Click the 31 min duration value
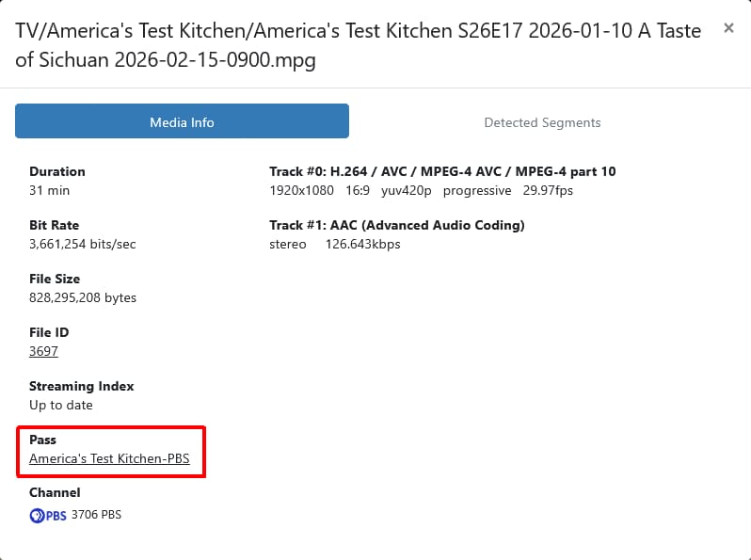 tap(49, 190)
